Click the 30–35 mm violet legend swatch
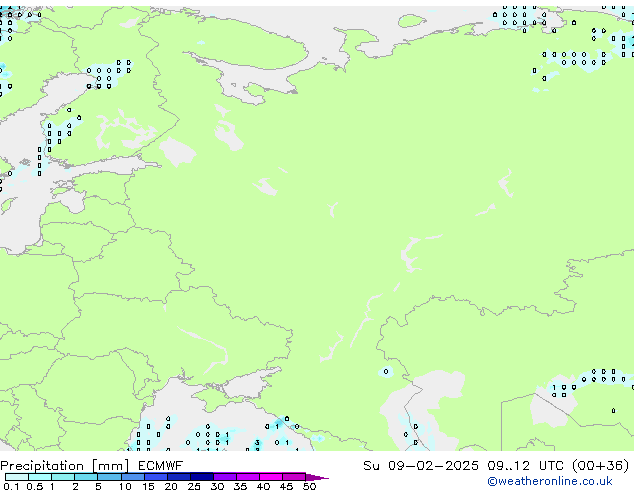The height and width of the screenshot is (490, 634). (225, 477)
